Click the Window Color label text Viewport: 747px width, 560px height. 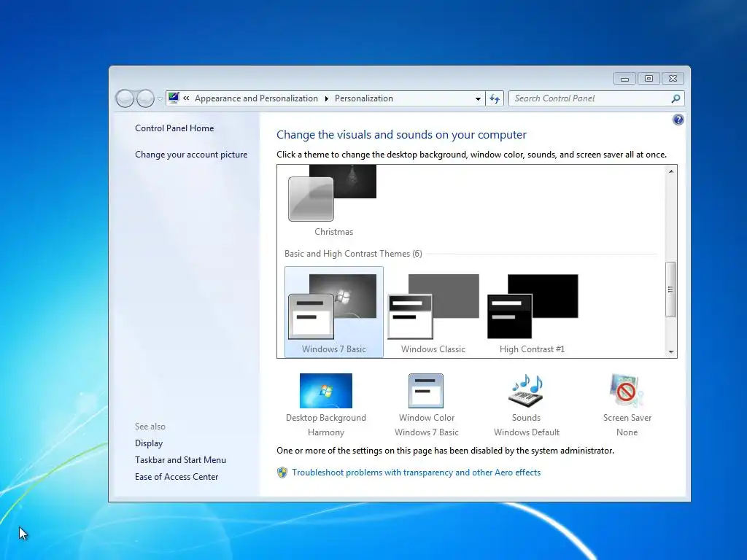pos(426,418)
